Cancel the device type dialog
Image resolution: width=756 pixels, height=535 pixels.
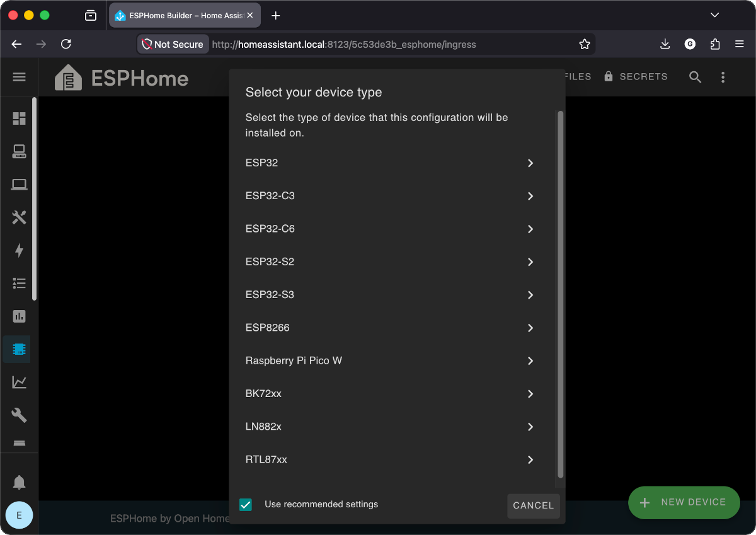[x=534, y=506]
